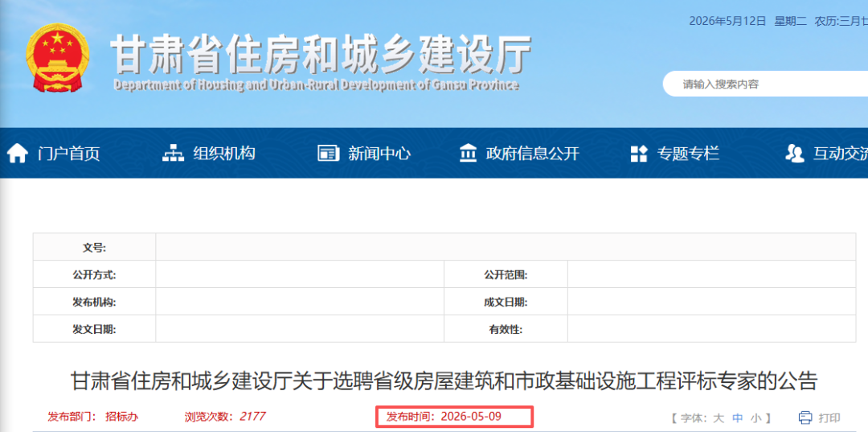This screenshot has width=868, height=432.
Task: Click the people icon beside 互动交流
Action: click(794, 154)
